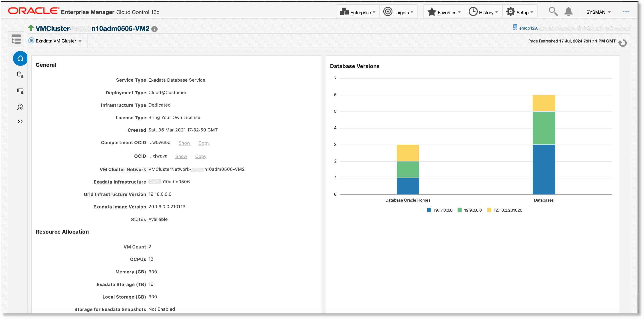This screenshot has width=644, height=319.
Task: Expand the sidebar using double-arrow icon
Action: coord(20,122)
